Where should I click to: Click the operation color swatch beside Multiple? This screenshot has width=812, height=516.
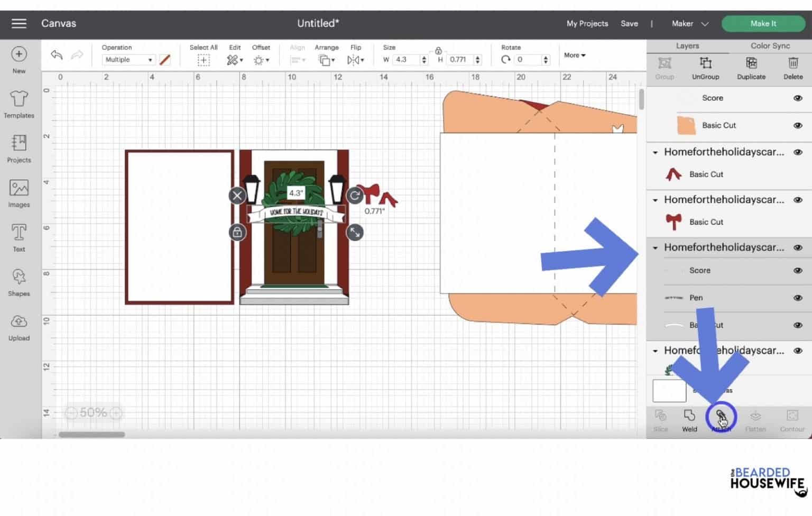(x=165, y=60)
